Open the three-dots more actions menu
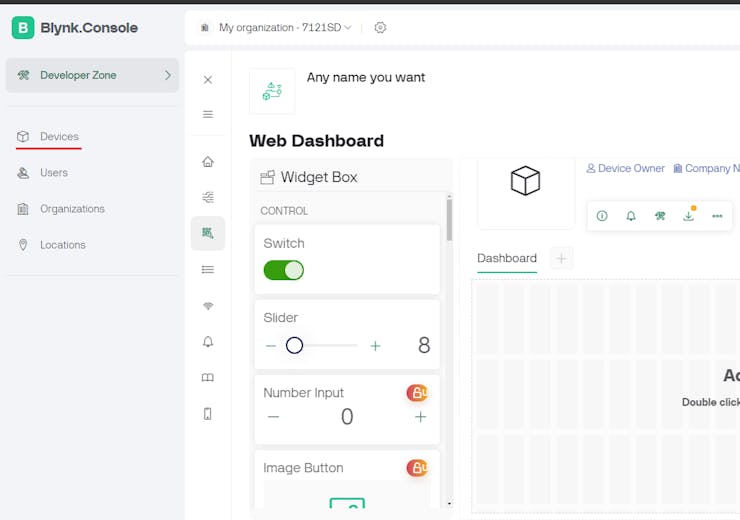The height and width of the screenshot is (520, 740). tap(717, 216)
